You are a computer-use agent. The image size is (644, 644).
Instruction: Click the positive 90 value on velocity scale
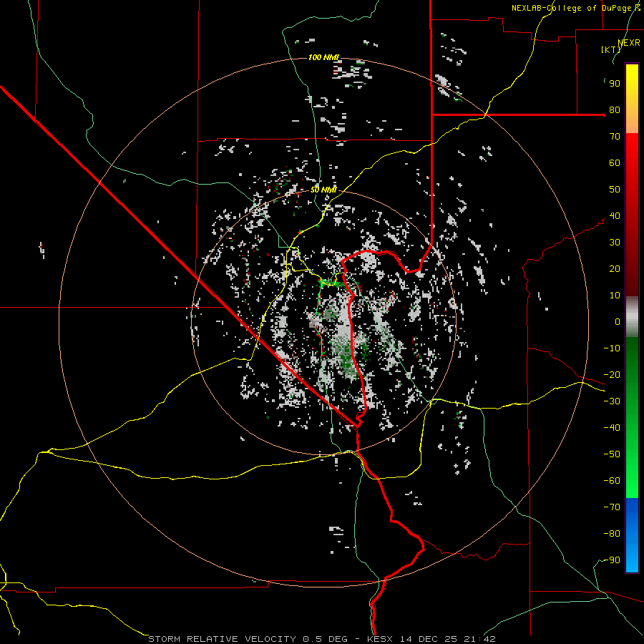(615, 84)
